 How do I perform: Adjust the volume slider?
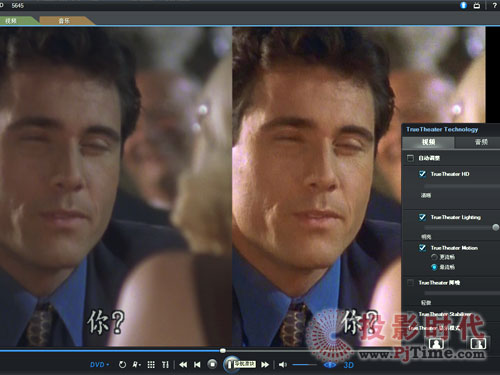point(304,365)
